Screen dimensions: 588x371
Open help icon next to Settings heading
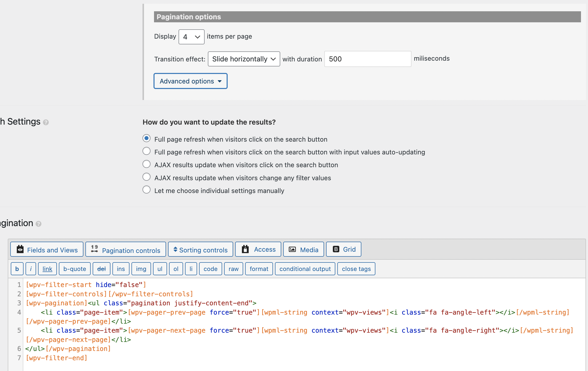pyautogui.click(x=46, y=122)
